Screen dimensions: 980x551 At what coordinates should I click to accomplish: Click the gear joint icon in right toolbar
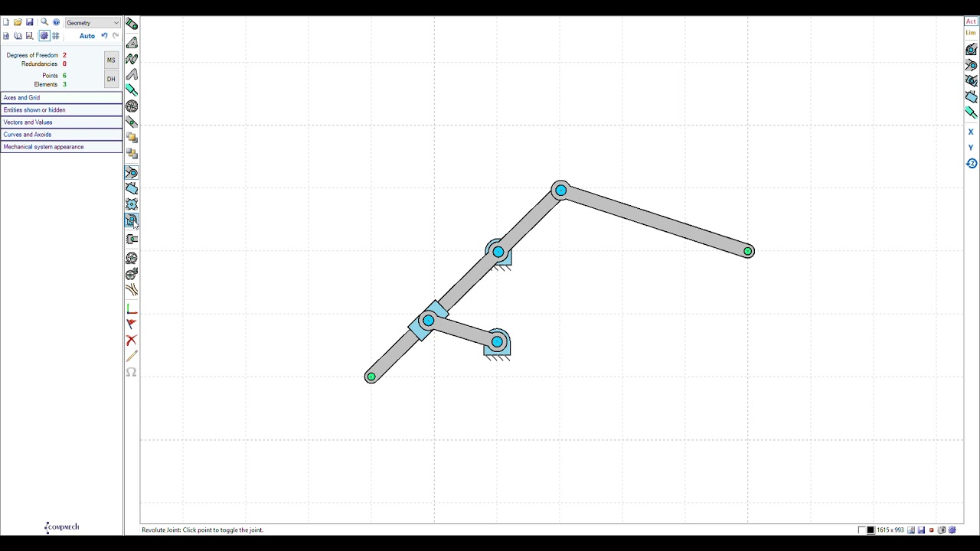pyautogui.click(x=971, y=81)
